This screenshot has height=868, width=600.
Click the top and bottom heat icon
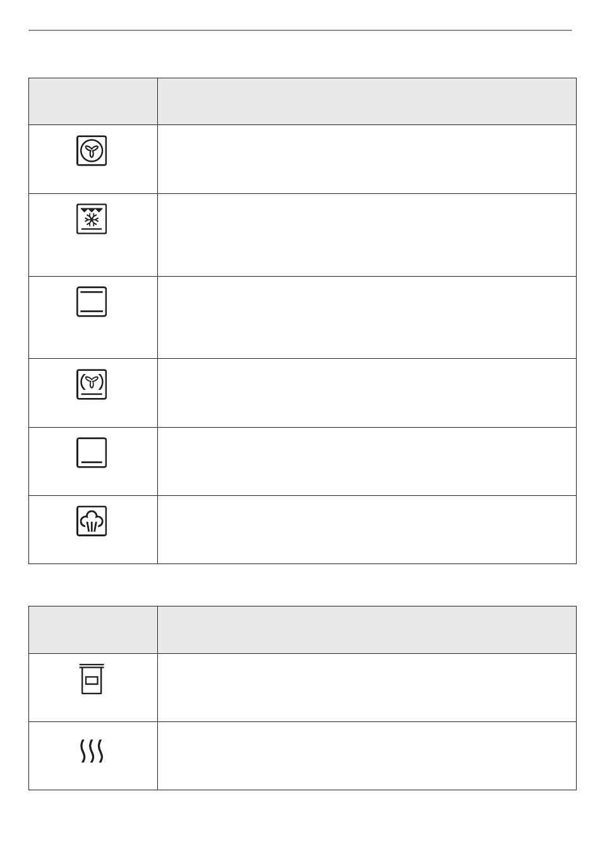tap(92, 301)
